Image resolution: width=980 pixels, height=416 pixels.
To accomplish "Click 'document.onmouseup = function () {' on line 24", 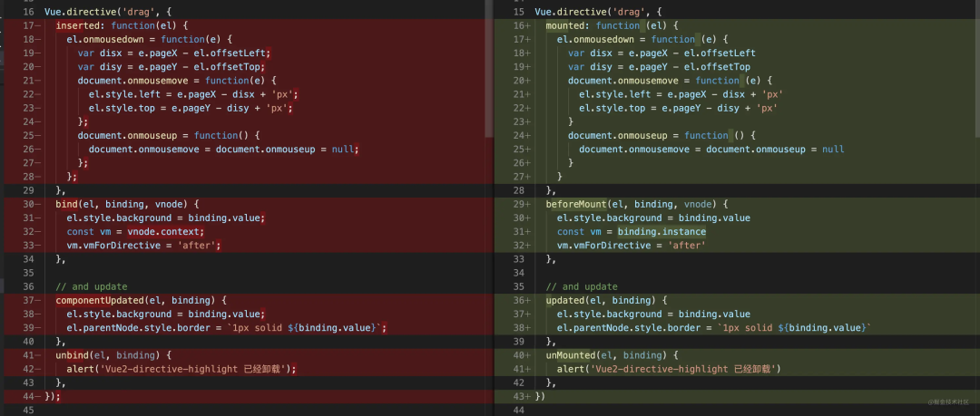I will pos(661,136).
